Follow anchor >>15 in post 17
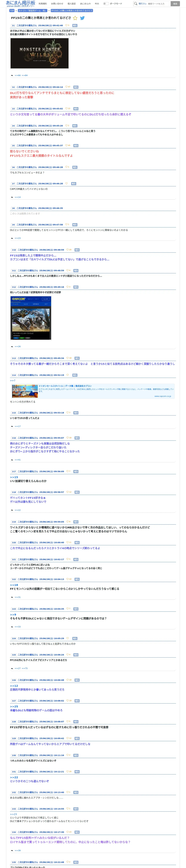The width and height of the screenshot is (186, 868). pos(14,477)
